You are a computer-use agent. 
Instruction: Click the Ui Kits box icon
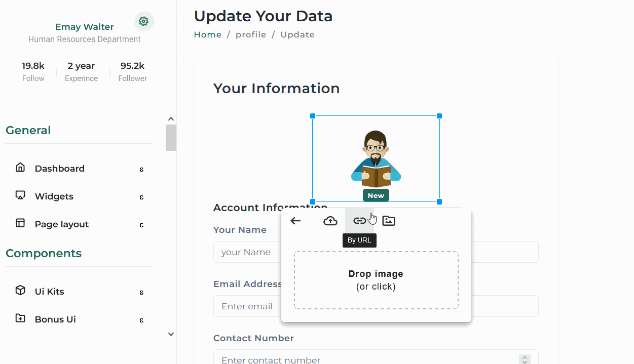tap(20, 290)
